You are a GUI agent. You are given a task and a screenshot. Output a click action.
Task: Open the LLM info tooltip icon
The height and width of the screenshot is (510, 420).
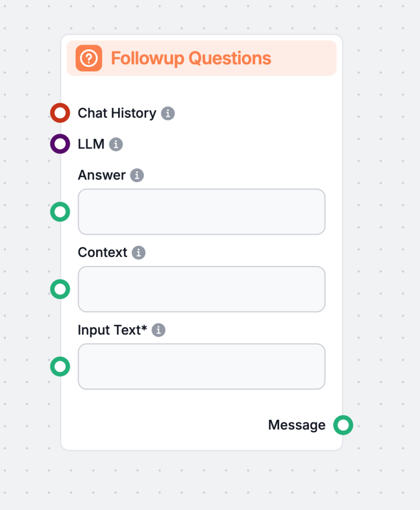click(116, 144)
